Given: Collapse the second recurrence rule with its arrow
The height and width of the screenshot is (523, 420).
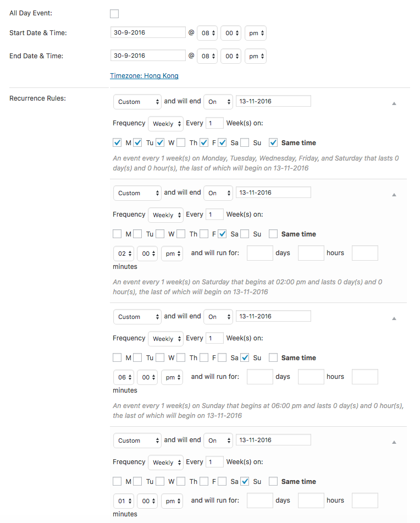Looking at the screenshot, I should click(394, 195).
